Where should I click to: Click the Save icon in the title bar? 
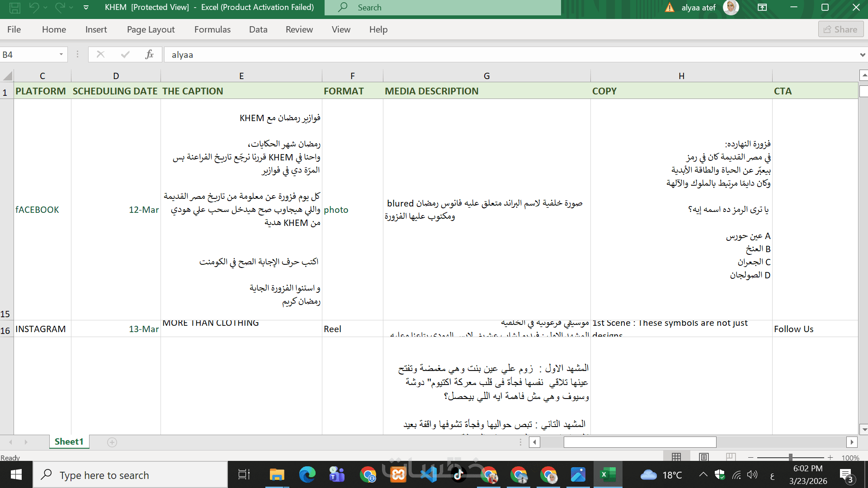click(14, 8)
